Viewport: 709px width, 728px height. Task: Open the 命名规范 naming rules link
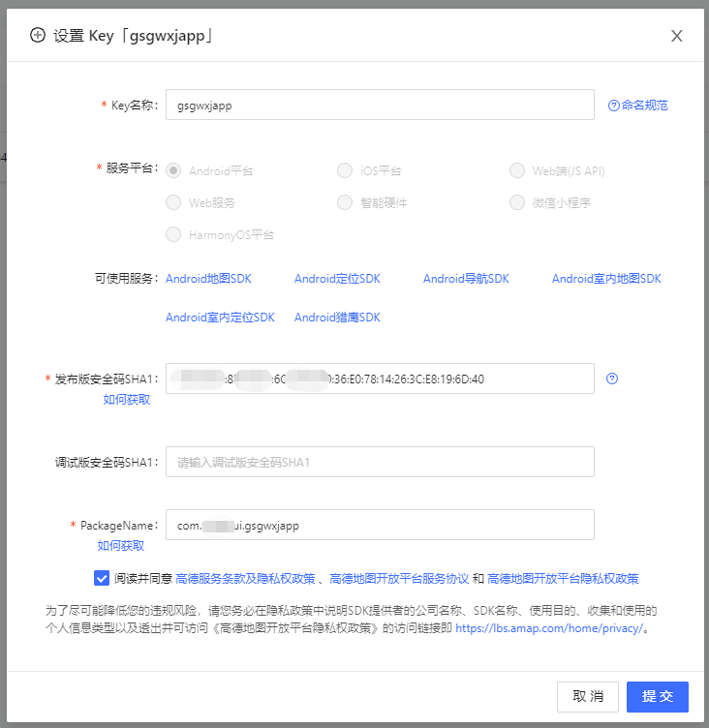[645, 106]
